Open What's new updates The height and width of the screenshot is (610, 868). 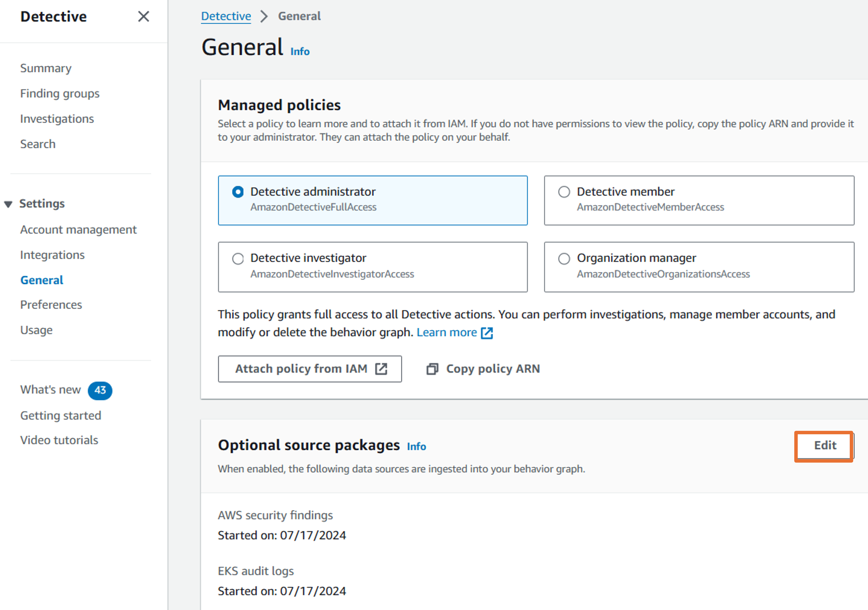[50, 390]
